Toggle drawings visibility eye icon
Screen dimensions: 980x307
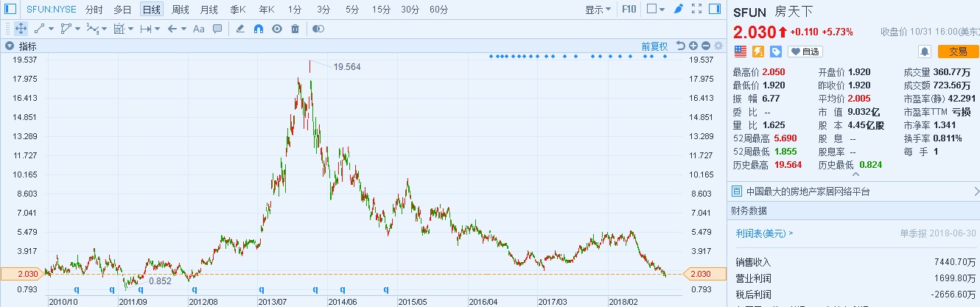point(277,29)
